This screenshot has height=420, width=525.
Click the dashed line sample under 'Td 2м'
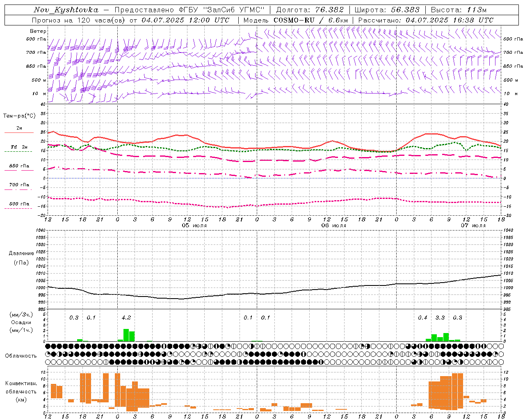(x=18, y=152)
